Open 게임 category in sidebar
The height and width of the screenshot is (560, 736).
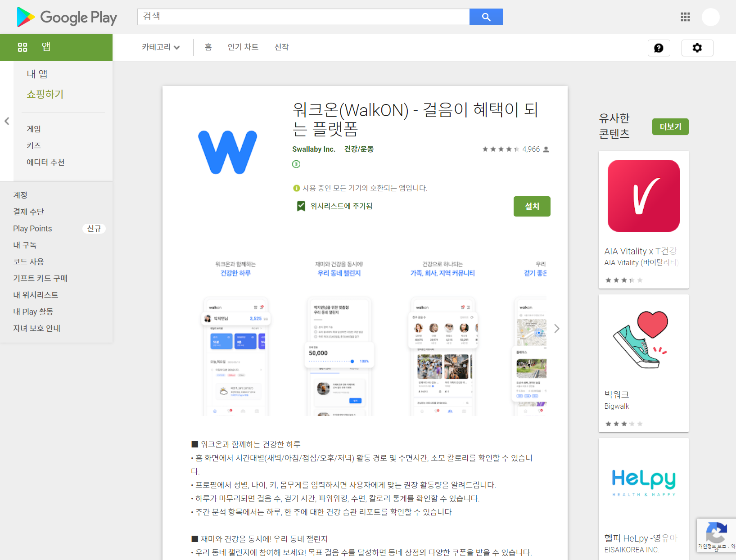[34, 129]
